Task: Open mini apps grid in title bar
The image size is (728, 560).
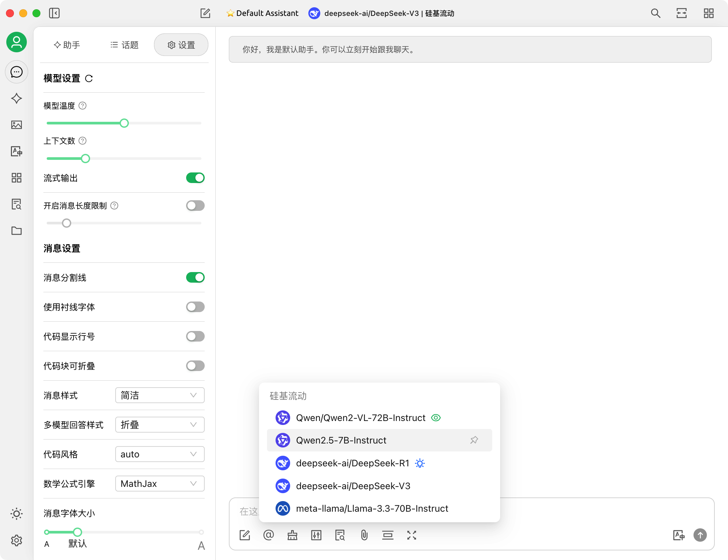Action: click(708, 13)
